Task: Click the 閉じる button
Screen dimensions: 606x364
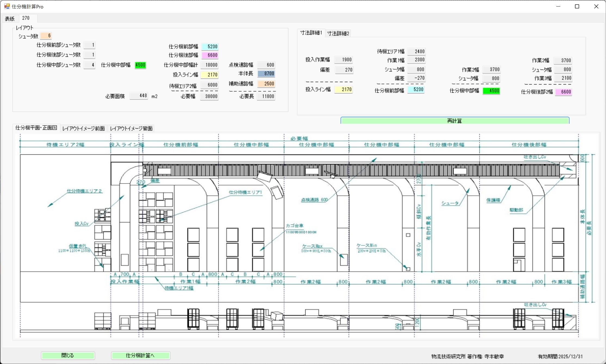Action: pyautogui.click(x=68, y=355)
